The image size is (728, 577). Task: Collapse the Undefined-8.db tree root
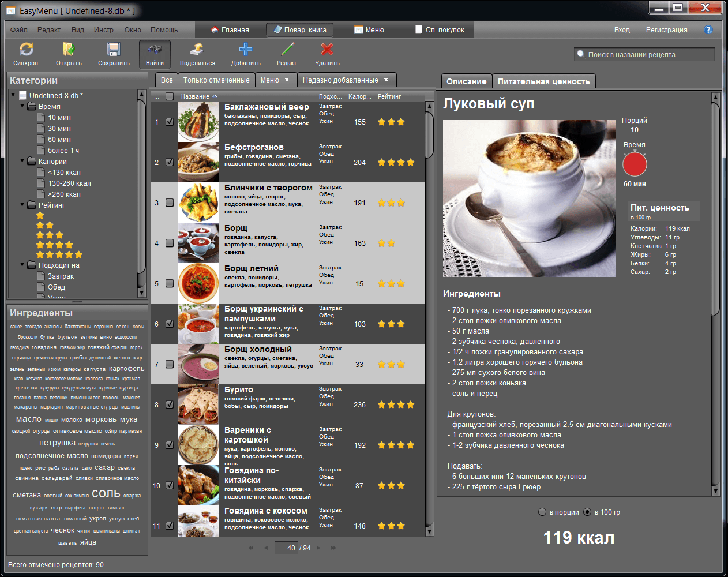(x=13, y=95)
